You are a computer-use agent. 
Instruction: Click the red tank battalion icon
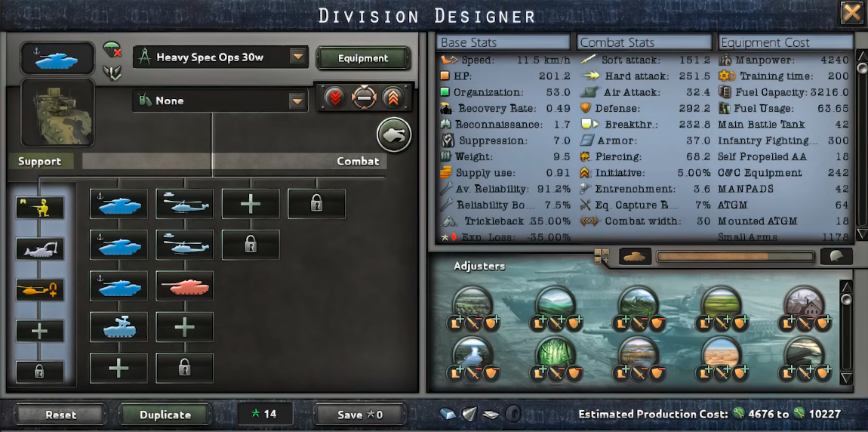pyautogui.click(x=184, y=285)
